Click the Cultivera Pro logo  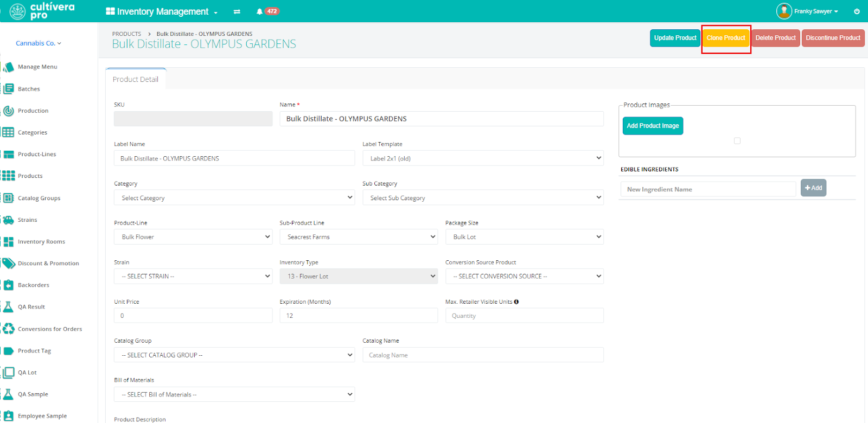pos(42,11)
